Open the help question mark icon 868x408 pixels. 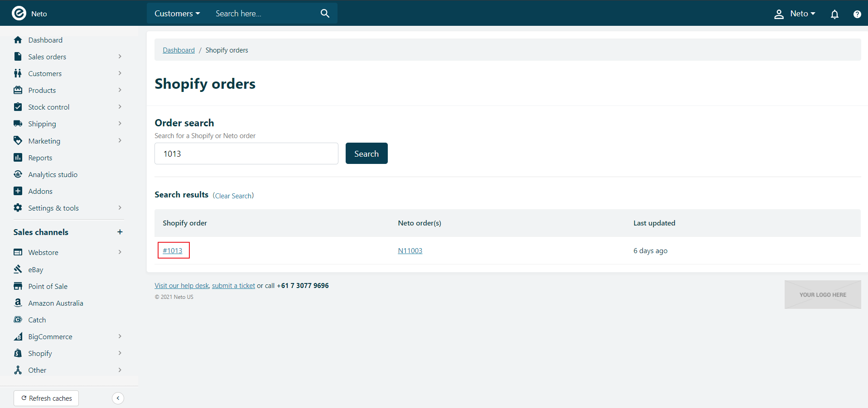857,14
